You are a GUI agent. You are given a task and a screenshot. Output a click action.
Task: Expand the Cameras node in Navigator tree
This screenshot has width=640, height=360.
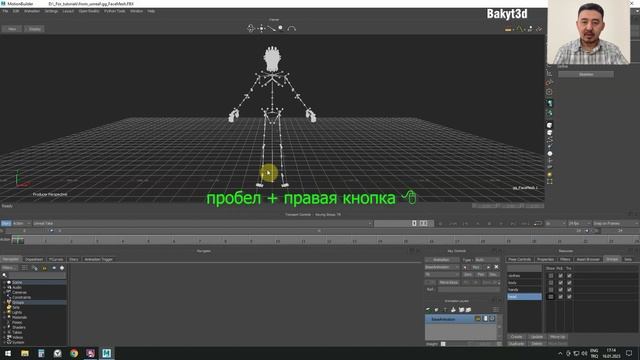coord(4,292)
